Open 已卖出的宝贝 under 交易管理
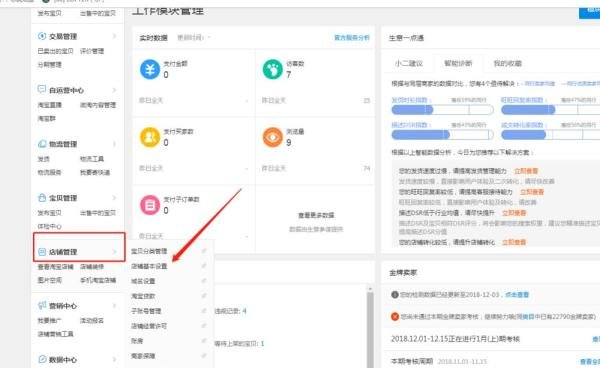This screenshot has height=368, width=600. [55, 51]
